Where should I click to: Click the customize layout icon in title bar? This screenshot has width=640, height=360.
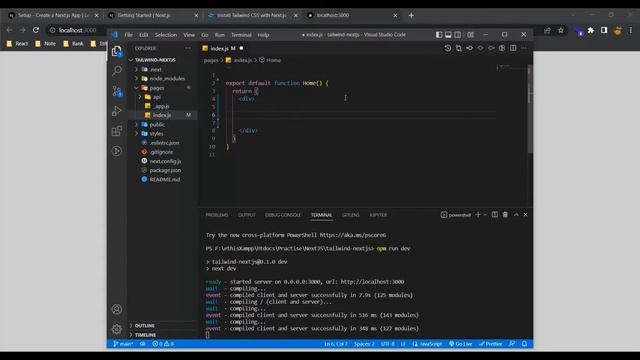pos(471,35)
